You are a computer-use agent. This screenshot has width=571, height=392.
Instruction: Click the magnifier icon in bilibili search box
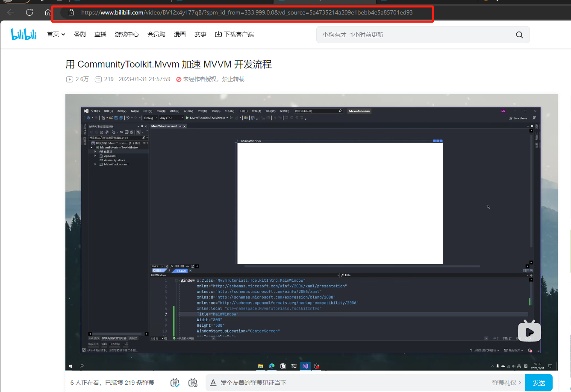tap(519, 35)
